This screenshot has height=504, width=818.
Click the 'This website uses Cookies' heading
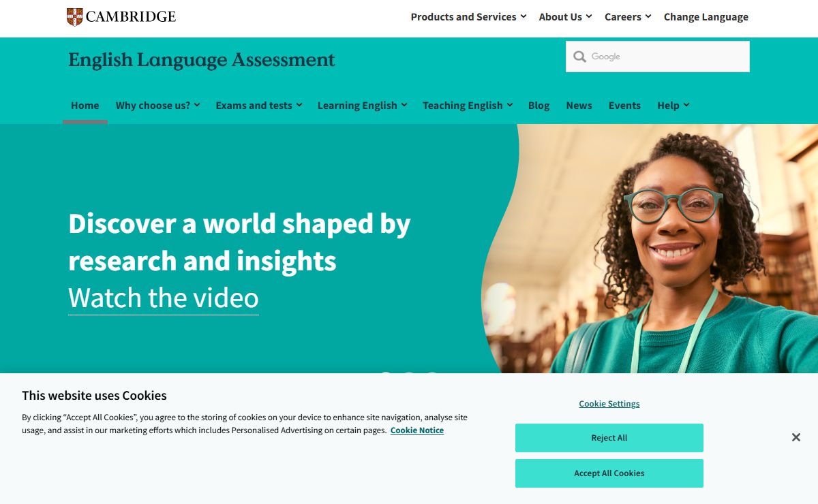(94, 396)
